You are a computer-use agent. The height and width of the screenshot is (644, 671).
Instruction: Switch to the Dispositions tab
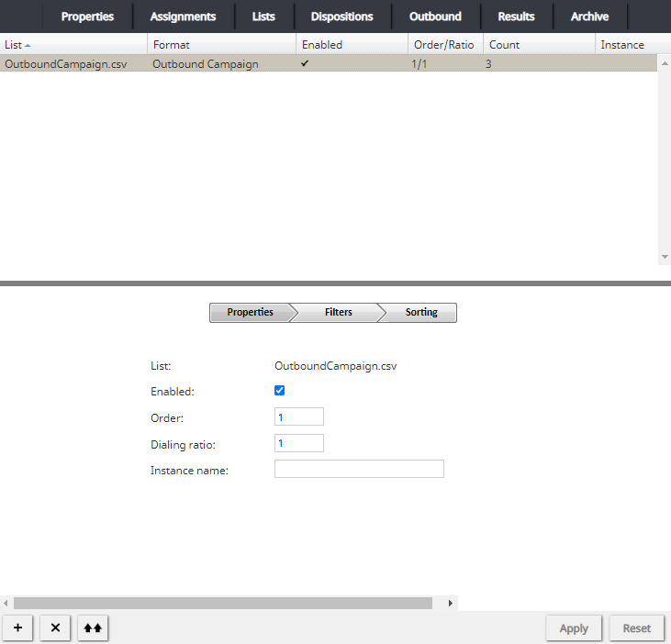341,17
